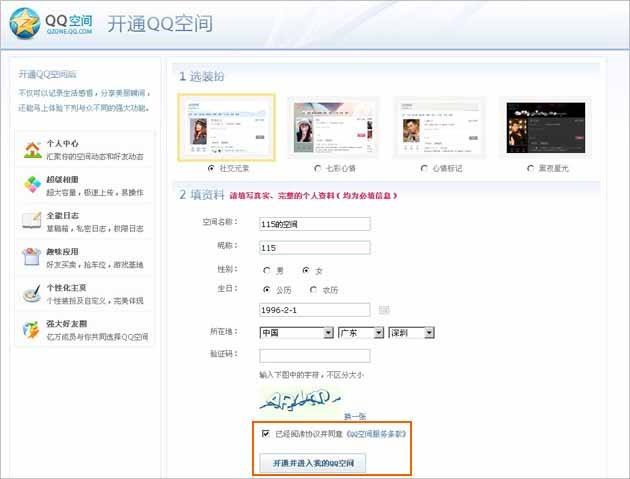Toggle the 已经阅读协议并同意 checkbox

click(x=265, y=434)
